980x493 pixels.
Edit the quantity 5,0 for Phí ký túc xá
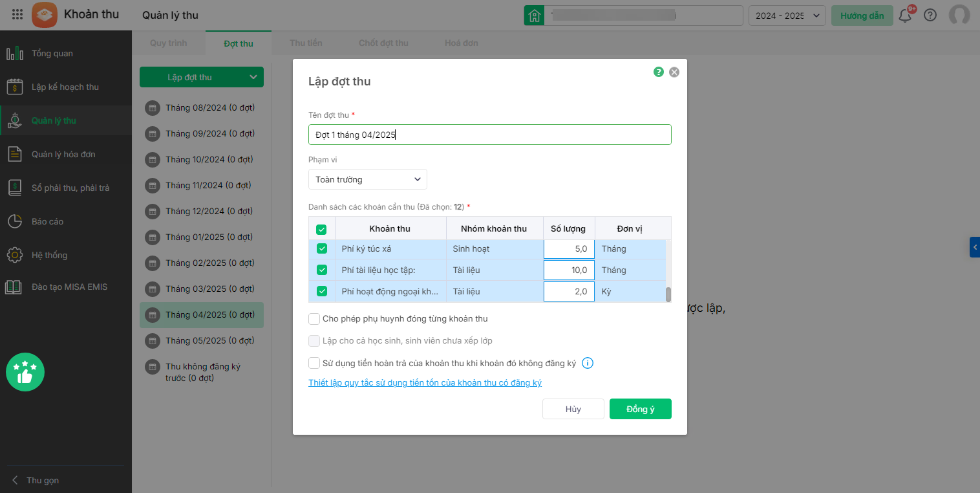pos(569,248)
